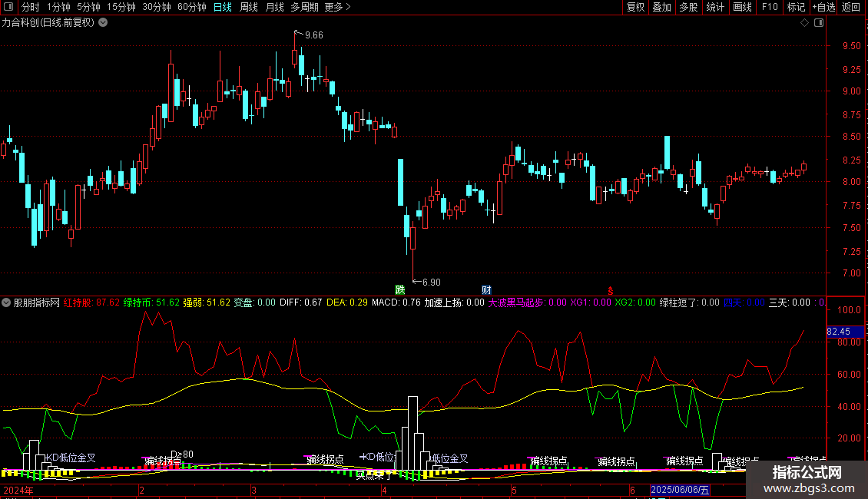Click the 2024年 label on time axis
Image resolution: width=868 pixels, height=499 pixels.
coord(18,490)
